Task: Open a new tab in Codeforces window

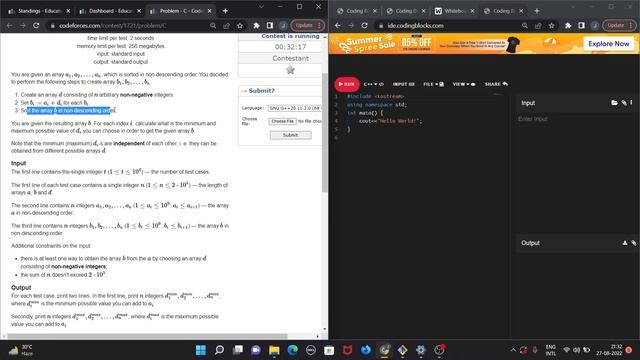Action: [225, 11]
